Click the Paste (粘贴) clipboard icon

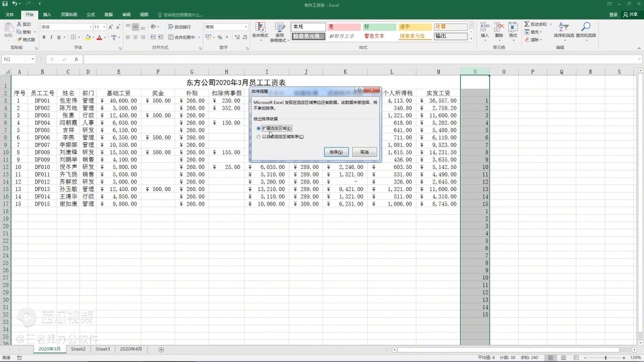(x=8, y=30)
